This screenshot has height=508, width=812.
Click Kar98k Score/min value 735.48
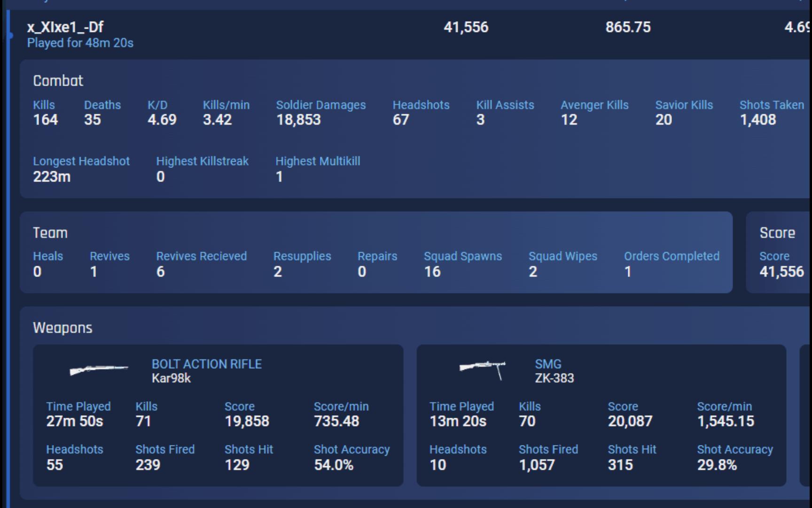tap(336, 421)
